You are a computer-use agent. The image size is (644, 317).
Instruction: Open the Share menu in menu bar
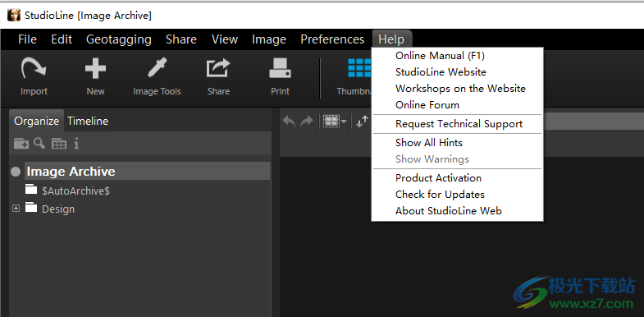pyautogui.click(x=181, y=39)
